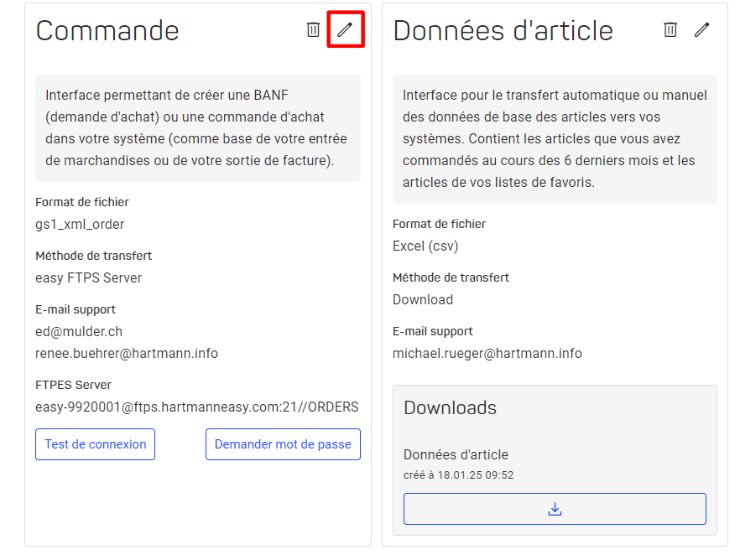This screenshot has width=740, height=560.
Task: Click Demander mot de passe button
Action: [x=283, y=444]
